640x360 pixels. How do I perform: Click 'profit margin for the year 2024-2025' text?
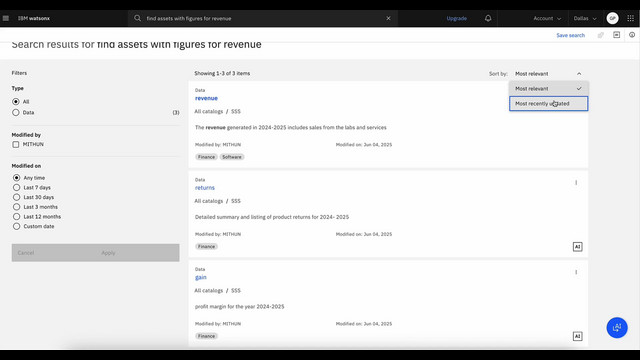click(240, 307)
